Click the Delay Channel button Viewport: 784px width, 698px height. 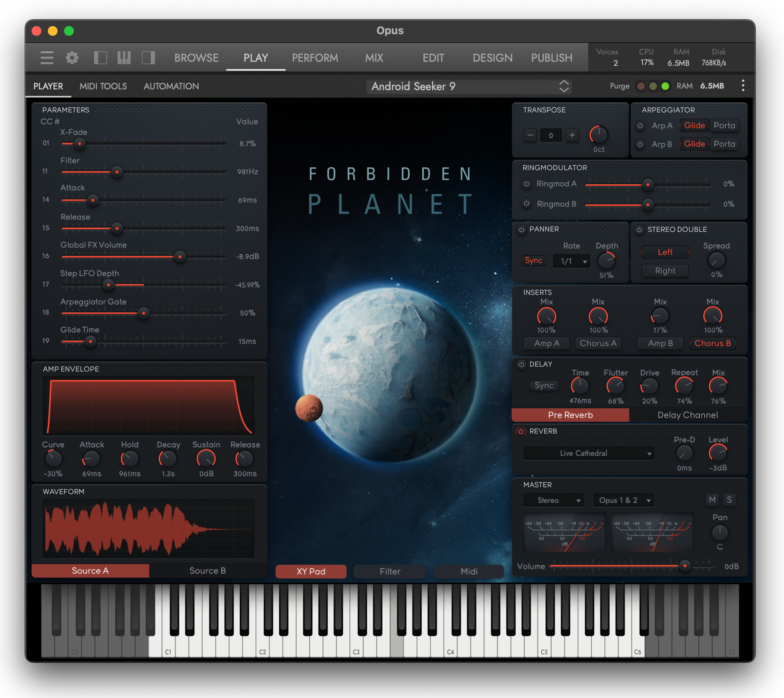click(687, 415)
